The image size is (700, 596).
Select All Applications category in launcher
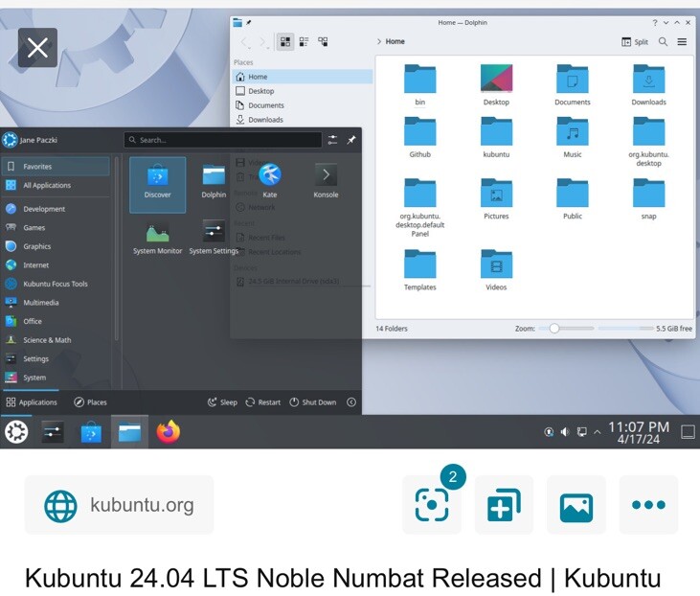click(56, 185)
